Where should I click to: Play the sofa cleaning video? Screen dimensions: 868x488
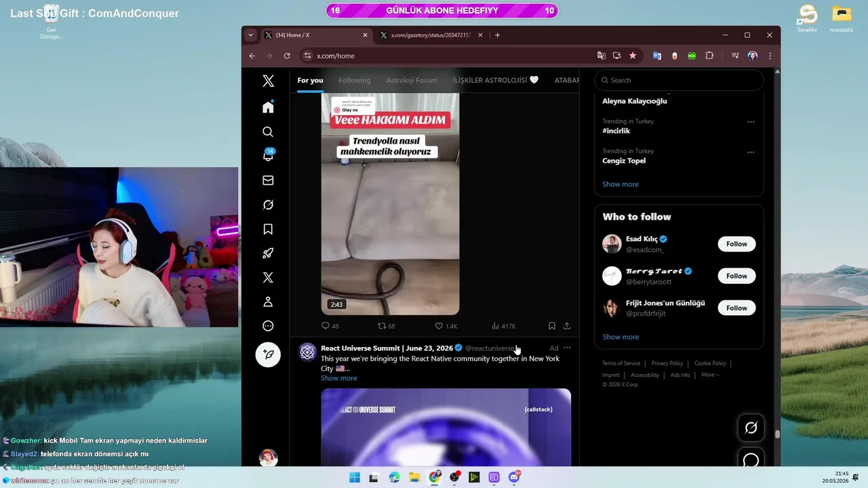(x=390, y=204)
